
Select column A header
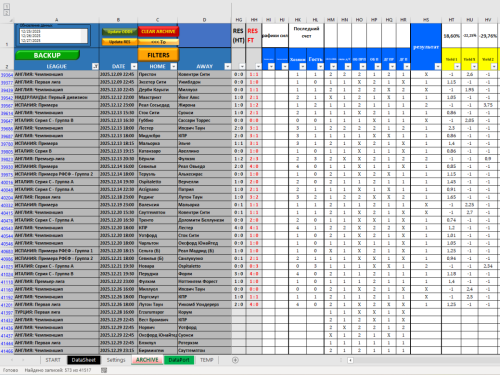point(56,20)
